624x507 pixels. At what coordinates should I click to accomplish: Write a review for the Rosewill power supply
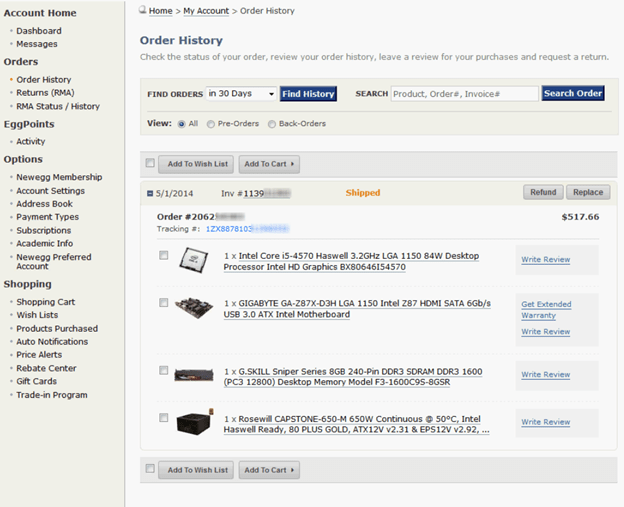[x=546, y=422]
